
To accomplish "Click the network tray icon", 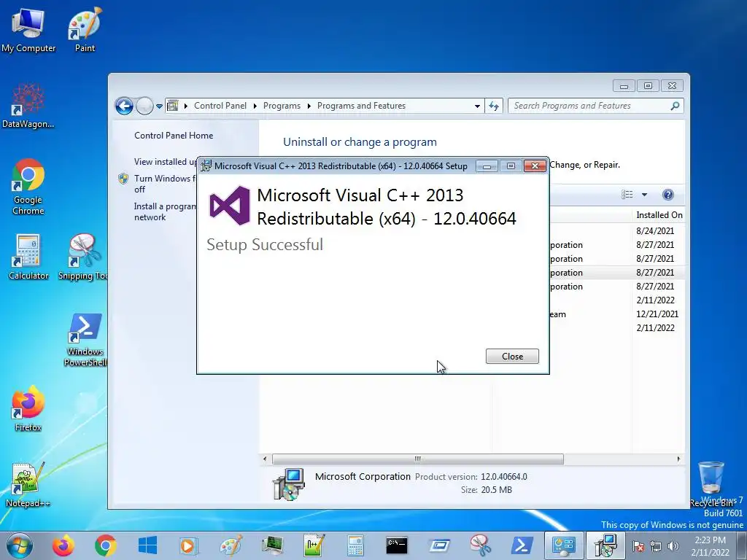I will click(656, 547).
